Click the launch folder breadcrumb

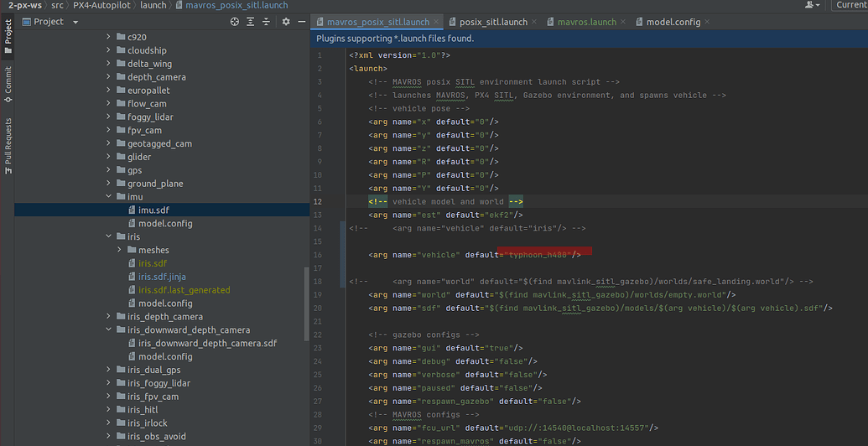(x=153, y=5)
